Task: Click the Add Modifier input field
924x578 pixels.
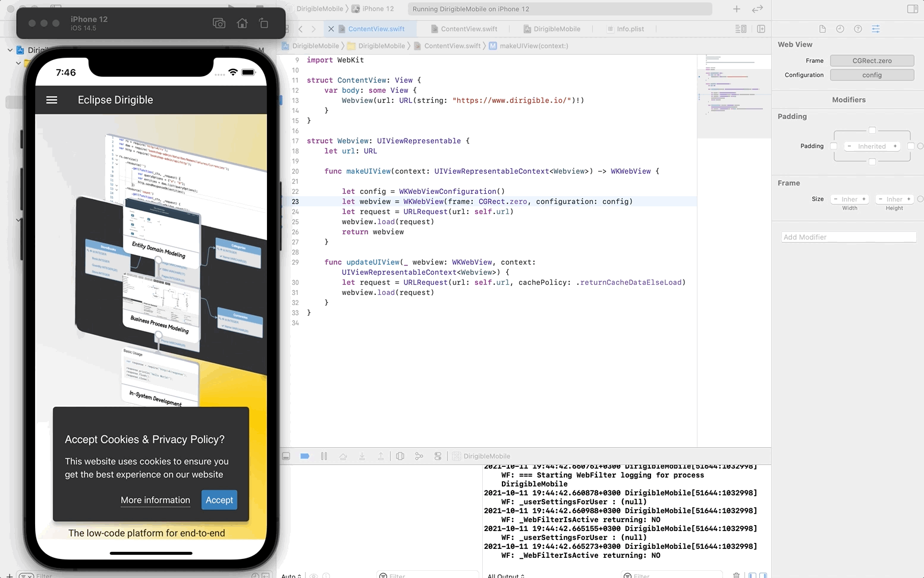Action: pos(848,237)
